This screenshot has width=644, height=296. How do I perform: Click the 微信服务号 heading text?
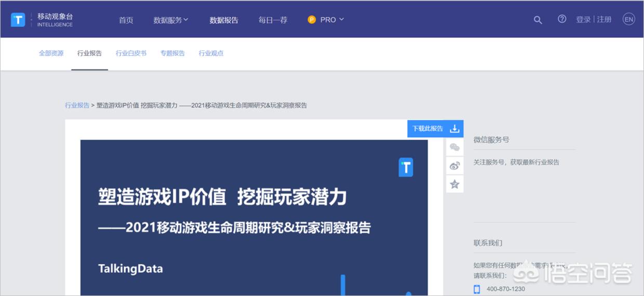pyautogui.click(x=491, y=140)
